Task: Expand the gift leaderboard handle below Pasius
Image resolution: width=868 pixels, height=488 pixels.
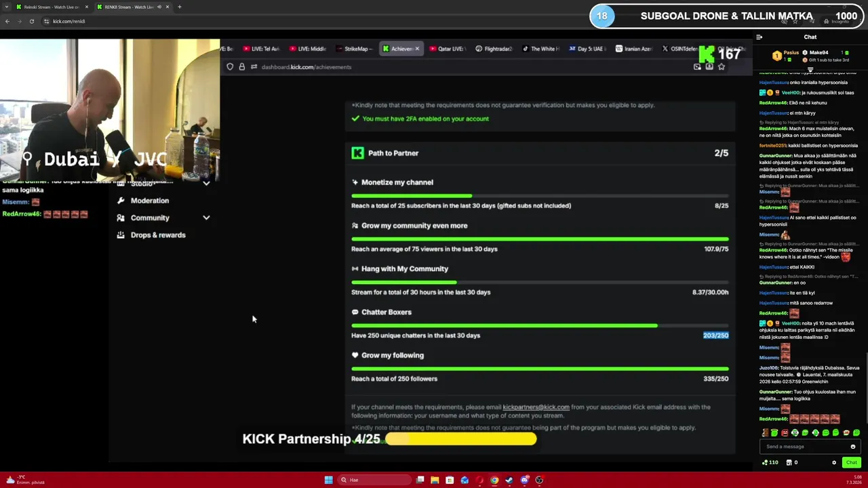Action: pyautogui.click(x=810, y=69)
